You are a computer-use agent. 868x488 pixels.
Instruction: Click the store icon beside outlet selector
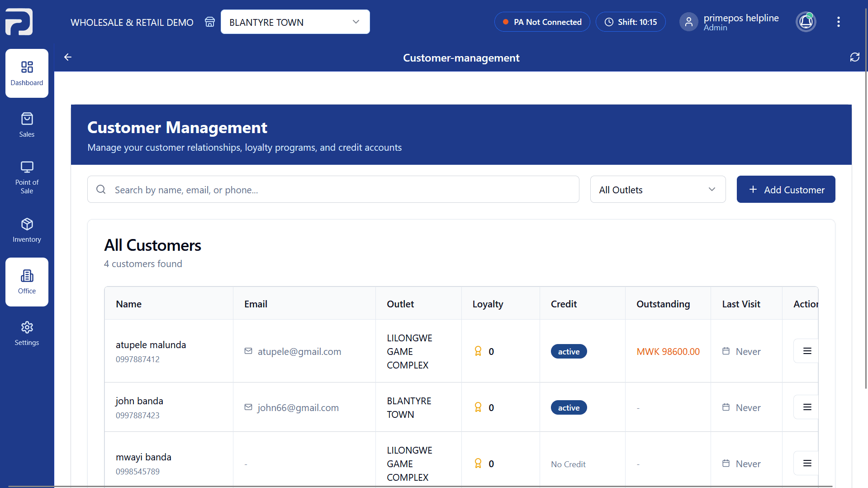[210, 22]
